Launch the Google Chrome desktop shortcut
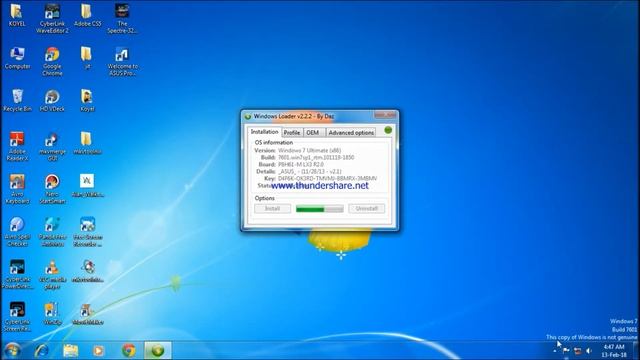Screen dimensions: 640x360 coord(52,61)
